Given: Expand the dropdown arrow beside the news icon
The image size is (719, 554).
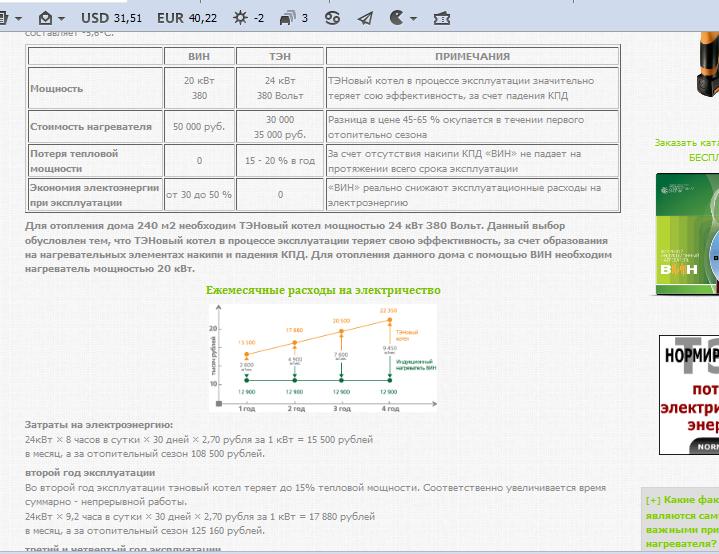Looking at the screenshot, I should pos(18,19).
